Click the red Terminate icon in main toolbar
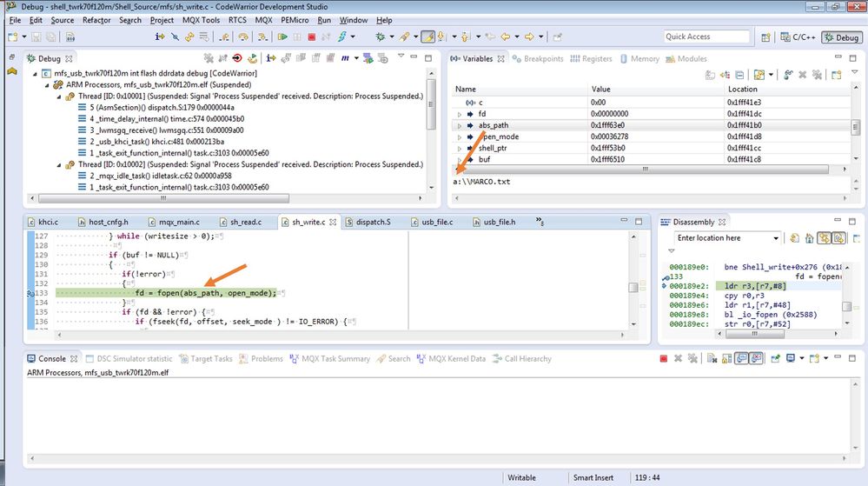The height and width of the screenshot is (486, 868). click(312, 37)
